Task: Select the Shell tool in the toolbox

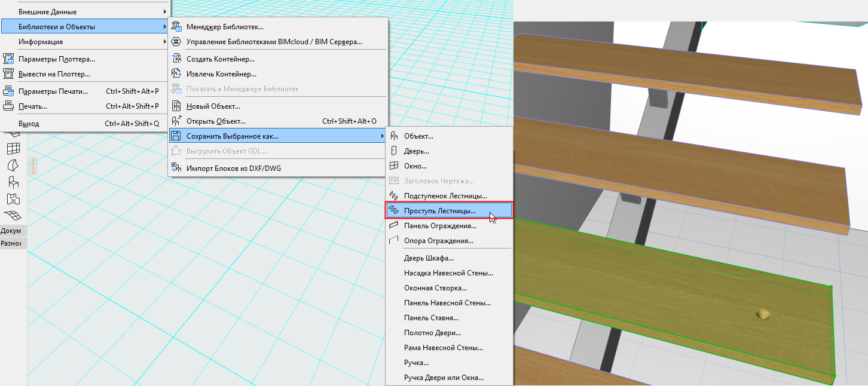Action: 13,164
